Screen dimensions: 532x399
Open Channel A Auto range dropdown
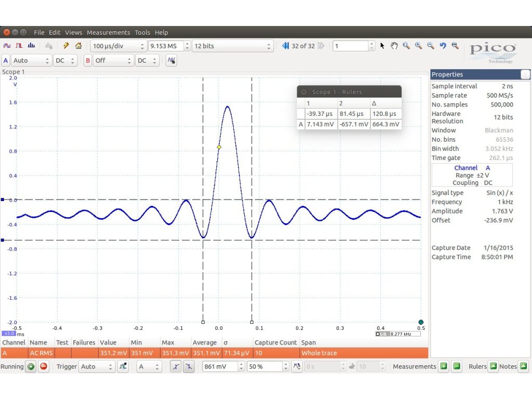pyautogui.click(x=31, y=60)
